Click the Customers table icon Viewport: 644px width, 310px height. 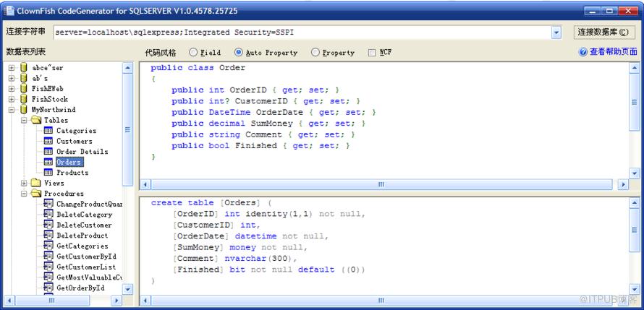click(48, 141)
